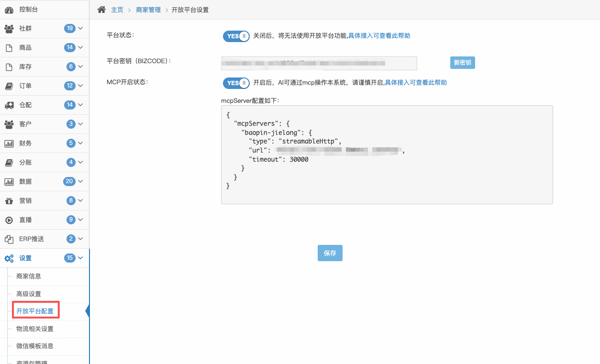Click the 营销 gift icon
This screenshot has height=364, width=600.
(x=9, y=201)
